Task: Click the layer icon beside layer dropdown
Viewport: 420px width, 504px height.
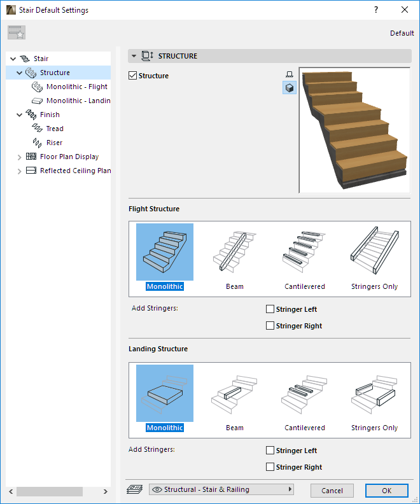Action: (135, 489)
